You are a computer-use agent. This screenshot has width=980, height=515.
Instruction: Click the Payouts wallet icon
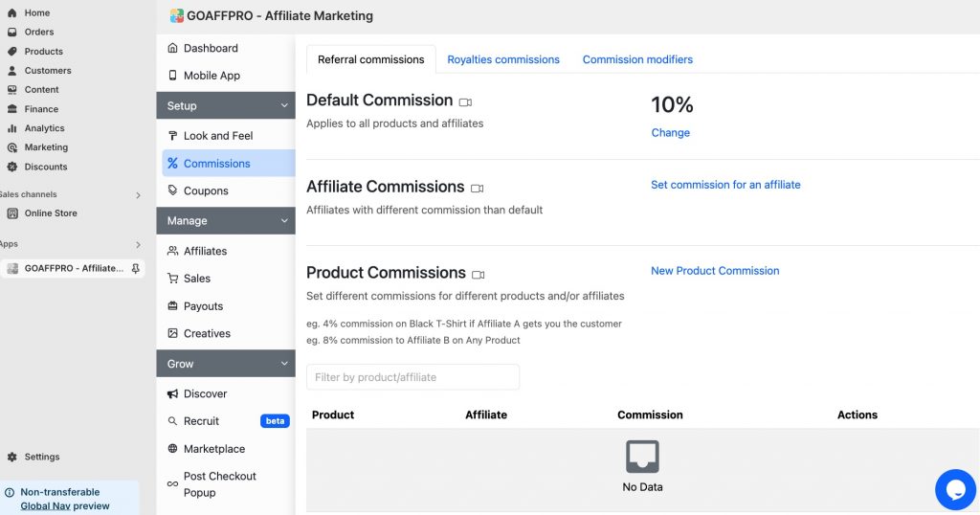tap(172, 305)
